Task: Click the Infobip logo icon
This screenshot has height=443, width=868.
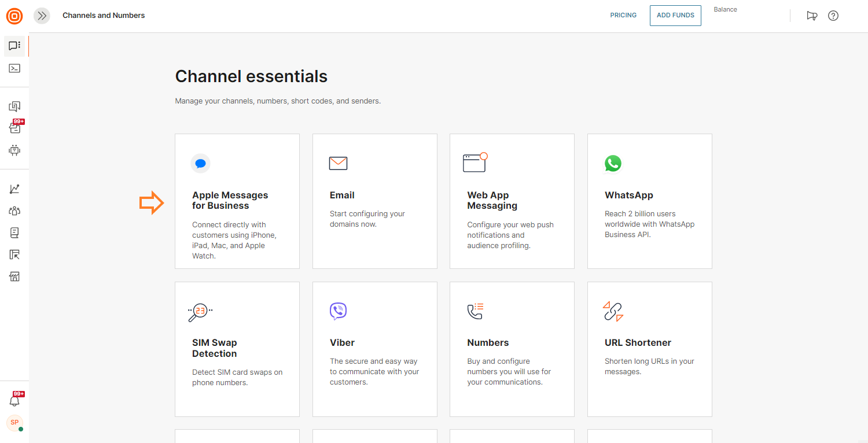Action: [14, 16]
